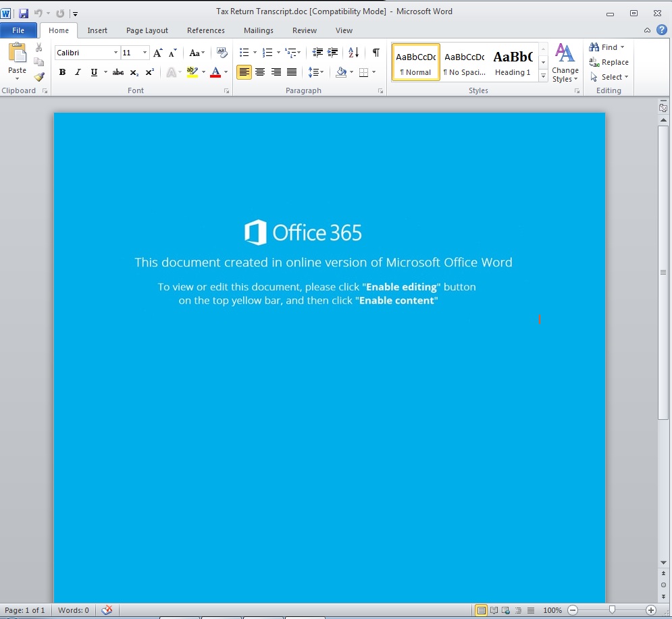
Task: Minimize the ribbon with caret icon
Action: [x=647, y=30]
